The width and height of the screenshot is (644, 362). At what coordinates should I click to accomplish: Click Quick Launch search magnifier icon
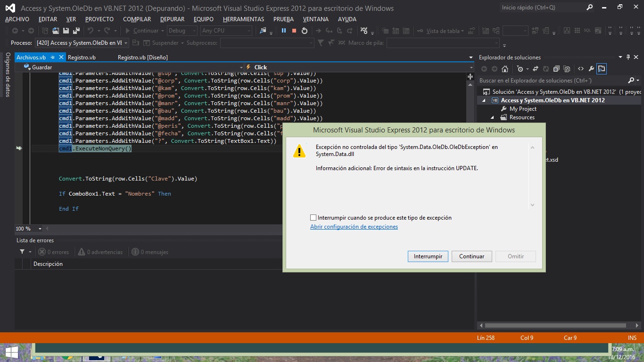coord(589,8)
